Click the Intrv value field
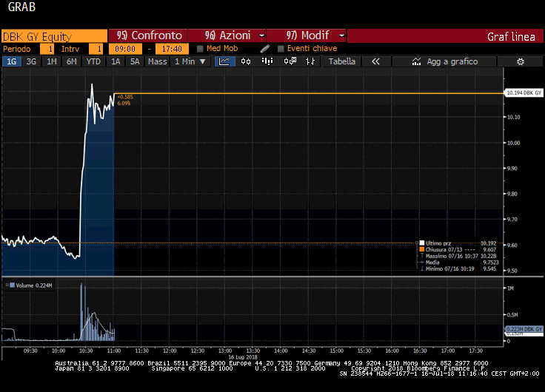The width and height of the screenshot is (545, 392). point(96,49)
